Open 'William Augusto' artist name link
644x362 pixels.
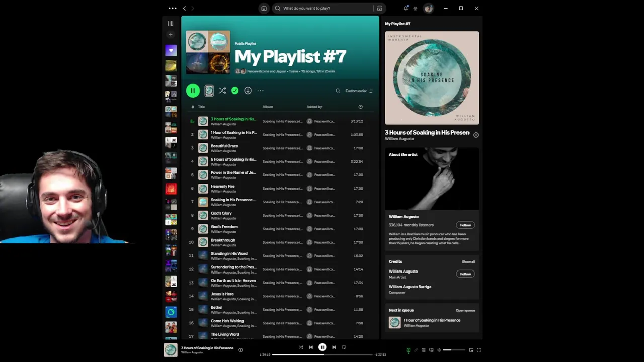[x=399, y=139]
